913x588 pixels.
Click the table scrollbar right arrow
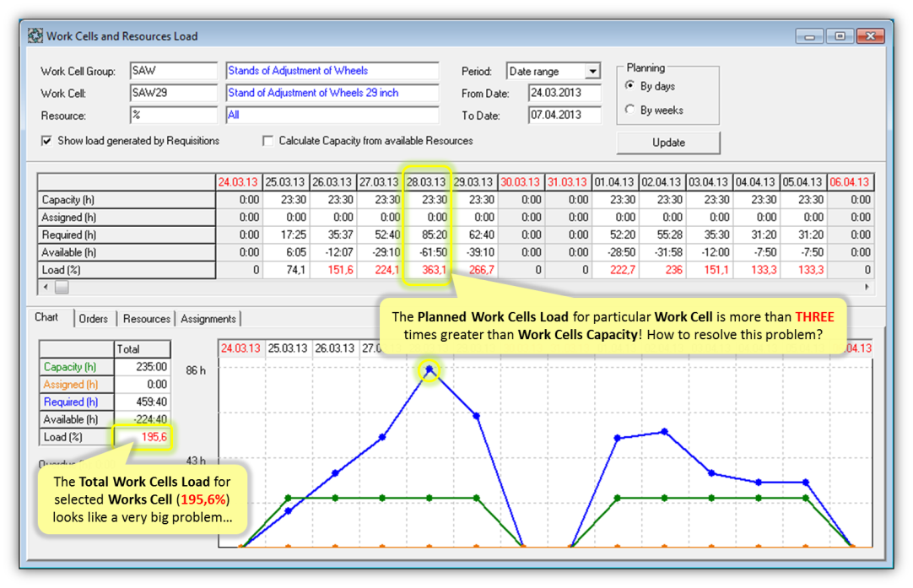[x=867, y=287]
